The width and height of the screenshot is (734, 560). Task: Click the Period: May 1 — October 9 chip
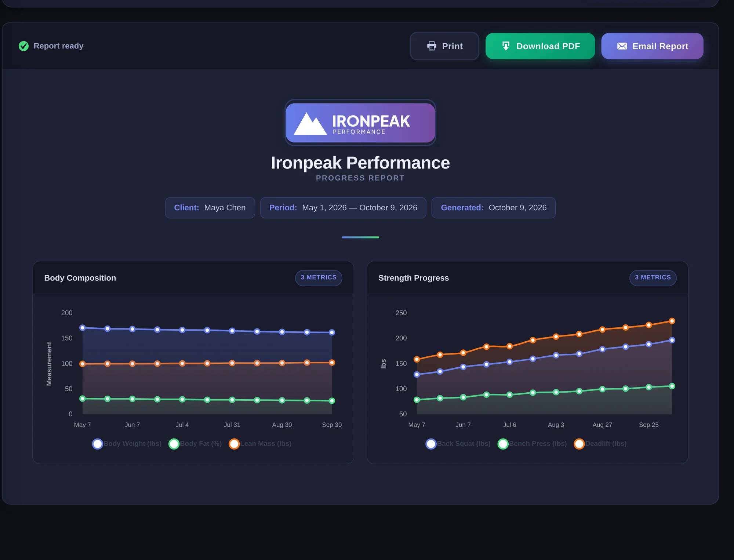[x=343, y=208]
